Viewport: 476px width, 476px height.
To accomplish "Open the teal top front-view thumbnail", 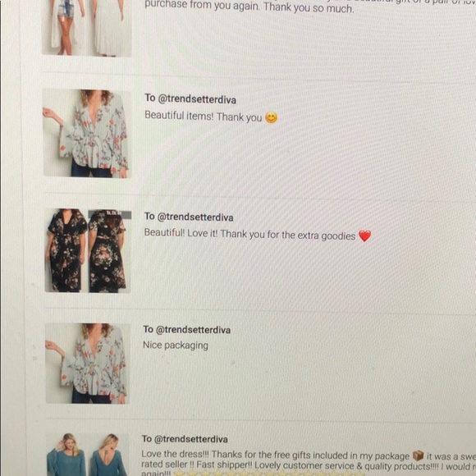I will tap(66, 455).
